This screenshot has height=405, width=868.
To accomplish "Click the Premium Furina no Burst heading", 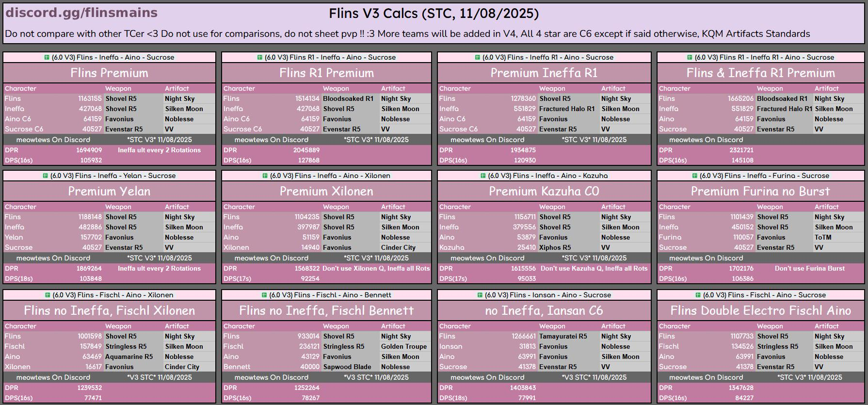I will point(760,191).
